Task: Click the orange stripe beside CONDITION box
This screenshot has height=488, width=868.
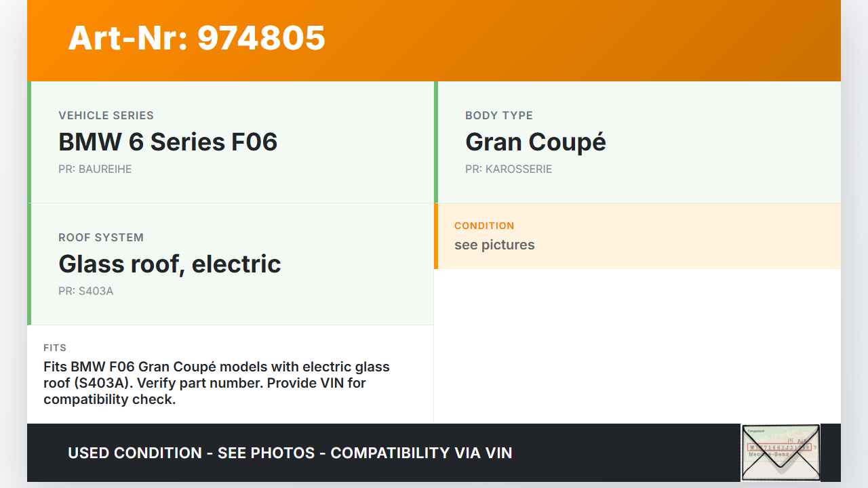Action: [x=436, y=236]
